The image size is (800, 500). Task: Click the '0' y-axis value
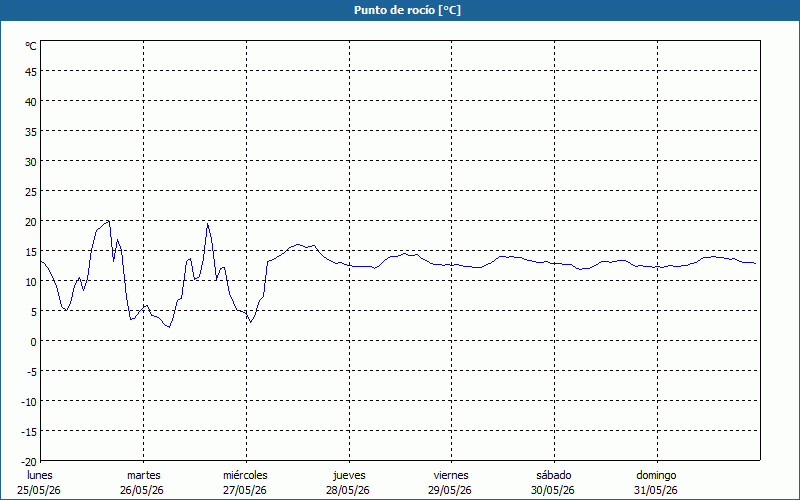(x=34, y=342)
